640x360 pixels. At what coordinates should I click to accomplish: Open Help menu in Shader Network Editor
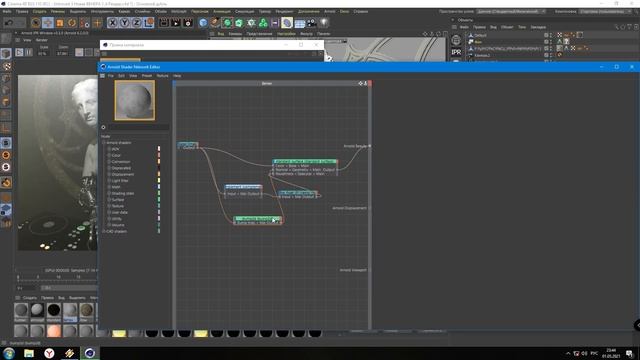point(177,76)
